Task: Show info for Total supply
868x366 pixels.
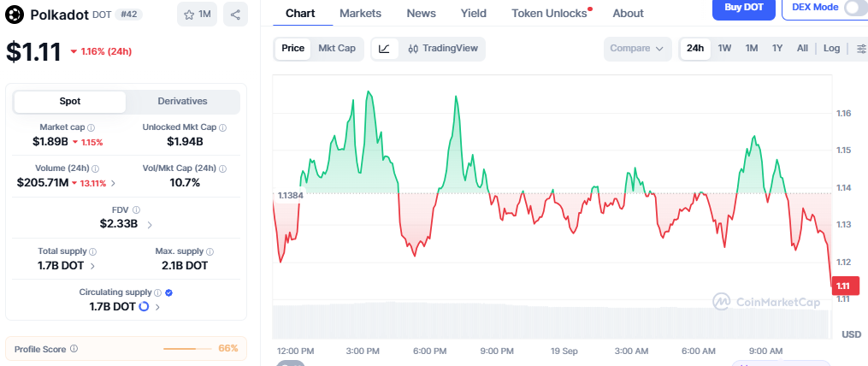Action: click(93, 251)
